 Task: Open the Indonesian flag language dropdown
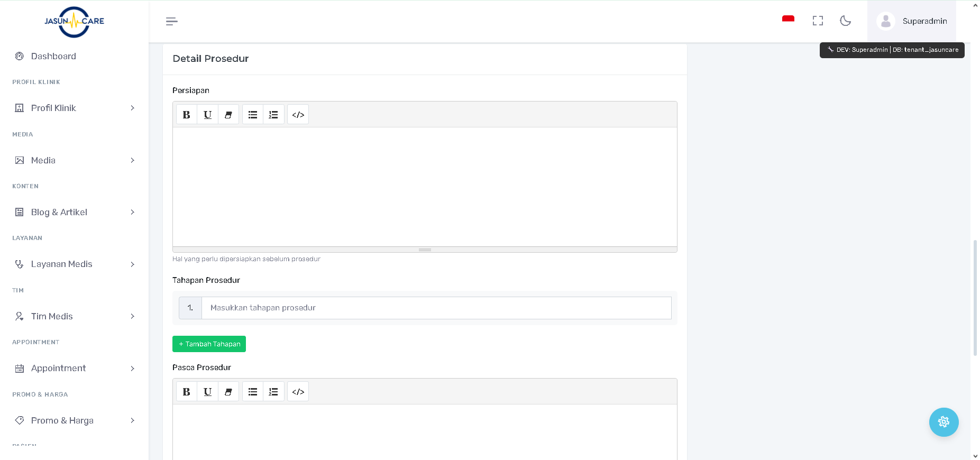tap(788, 20)
